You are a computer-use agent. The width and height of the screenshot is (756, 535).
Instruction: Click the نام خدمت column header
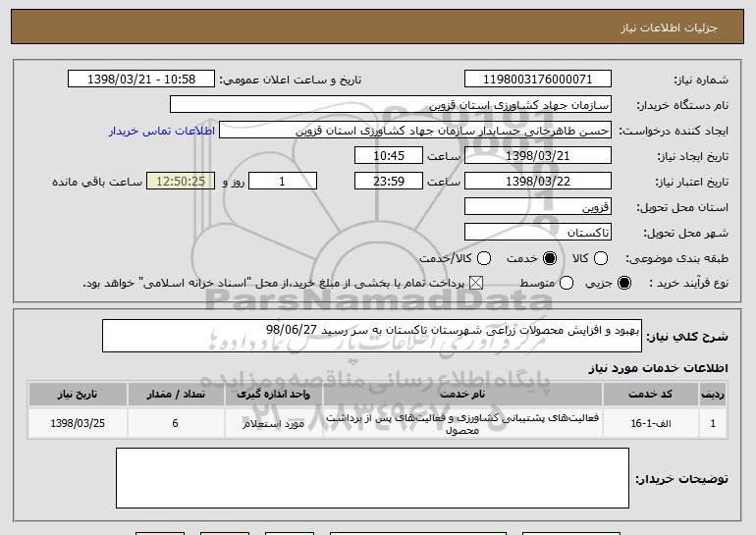(x=462, y=395)
